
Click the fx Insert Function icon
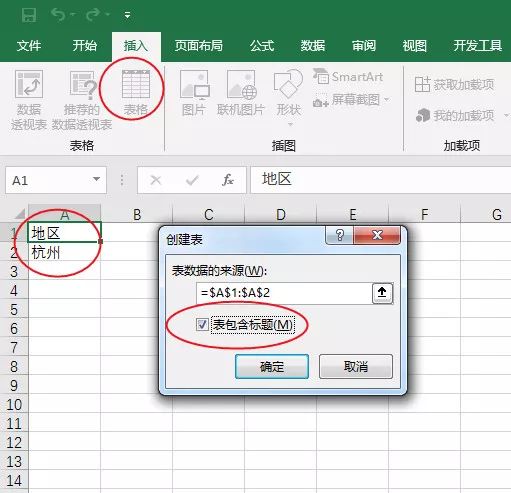[228, 180]
